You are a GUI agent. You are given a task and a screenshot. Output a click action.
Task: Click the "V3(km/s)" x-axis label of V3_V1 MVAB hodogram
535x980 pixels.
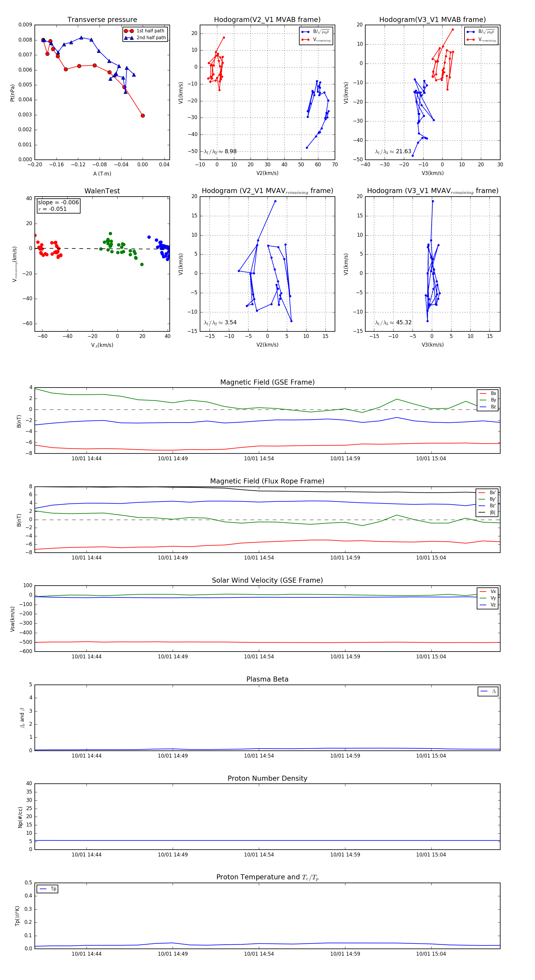432,173
